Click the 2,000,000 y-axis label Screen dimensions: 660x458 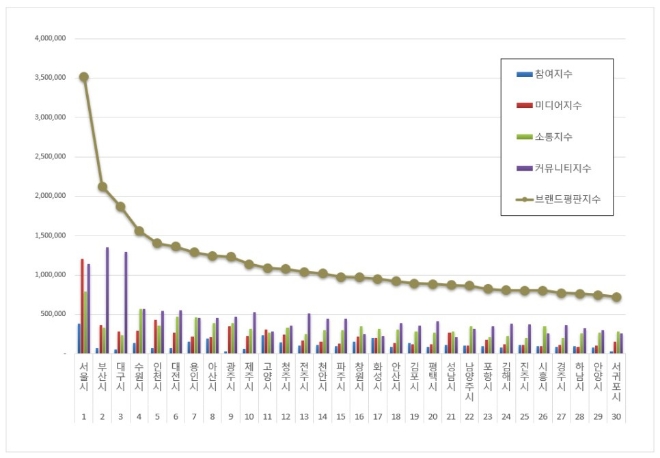coord(49,196)
